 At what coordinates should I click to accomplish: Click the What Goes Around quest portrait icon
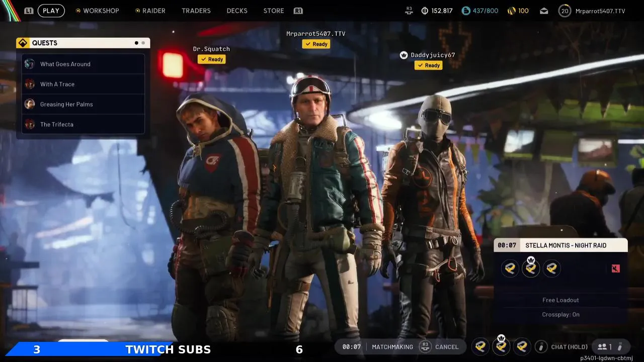(x=30, y=64)
